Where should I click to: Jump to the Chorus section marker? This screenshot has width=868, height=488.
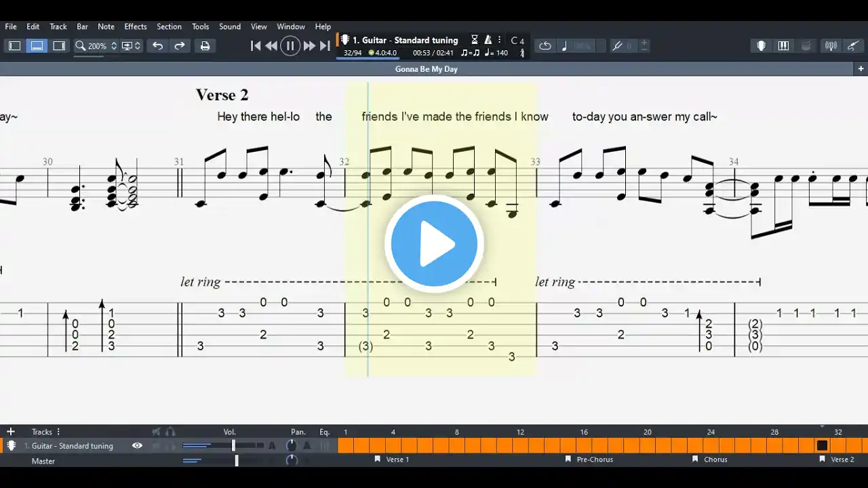point(710,460)
